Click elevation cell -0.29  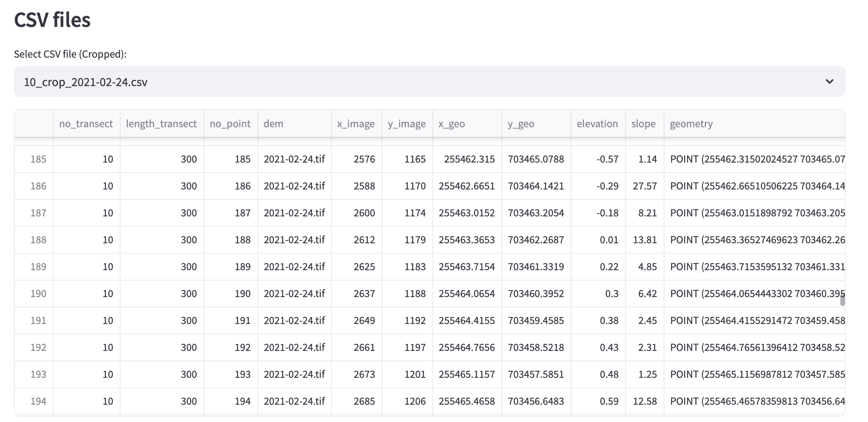click(x=598, y=186)
